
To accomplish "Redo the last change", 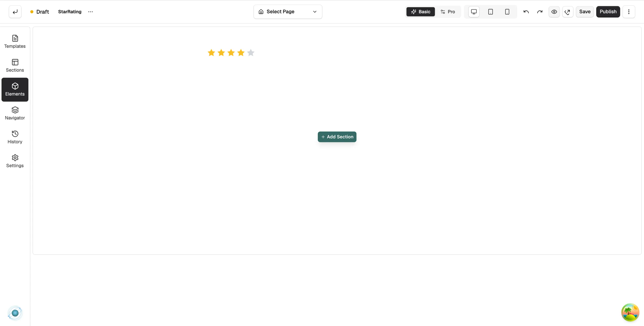I will [540, 12].
